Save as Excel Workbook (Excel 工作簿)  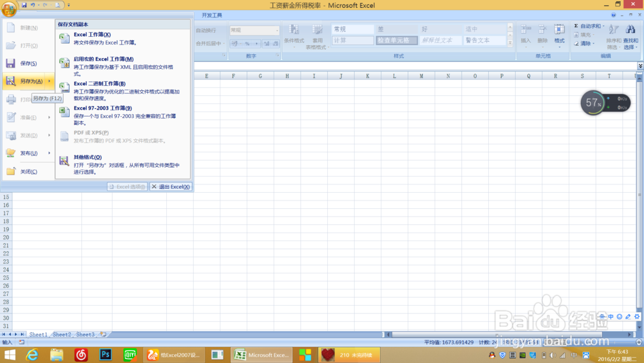click(x=122, y=39)
